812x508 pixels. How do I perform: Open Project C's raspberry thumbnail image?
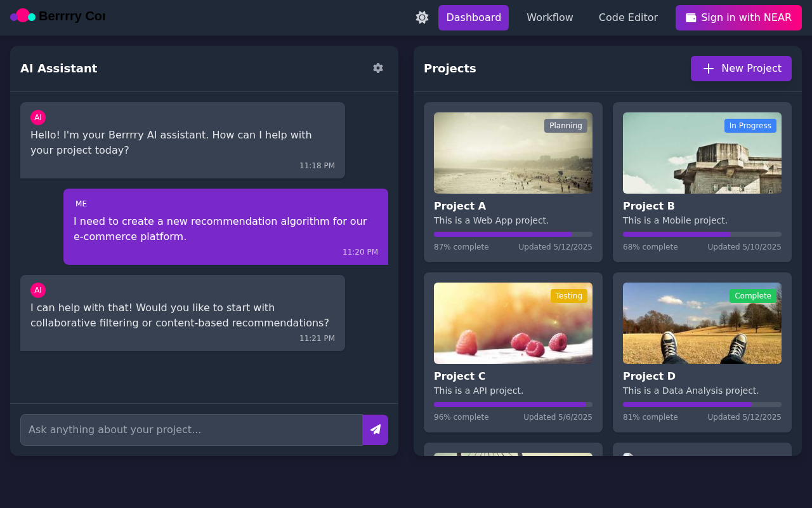pos(513,323)
